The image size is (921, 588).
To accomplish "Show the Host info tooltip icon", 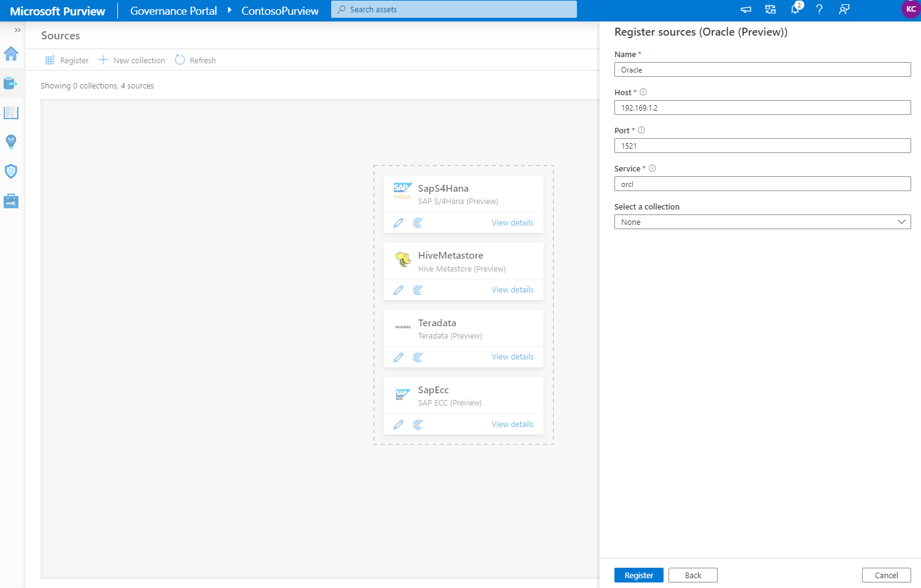I will 643,92.
